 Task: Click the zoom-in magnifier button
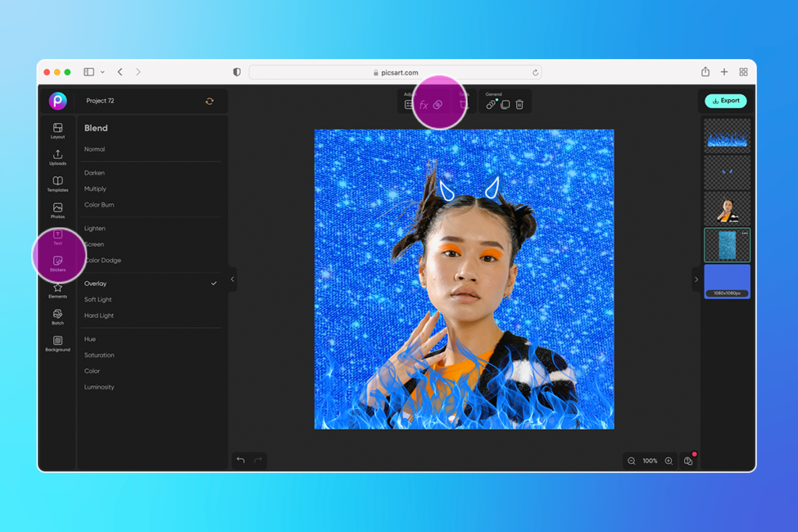coord(668,460)
